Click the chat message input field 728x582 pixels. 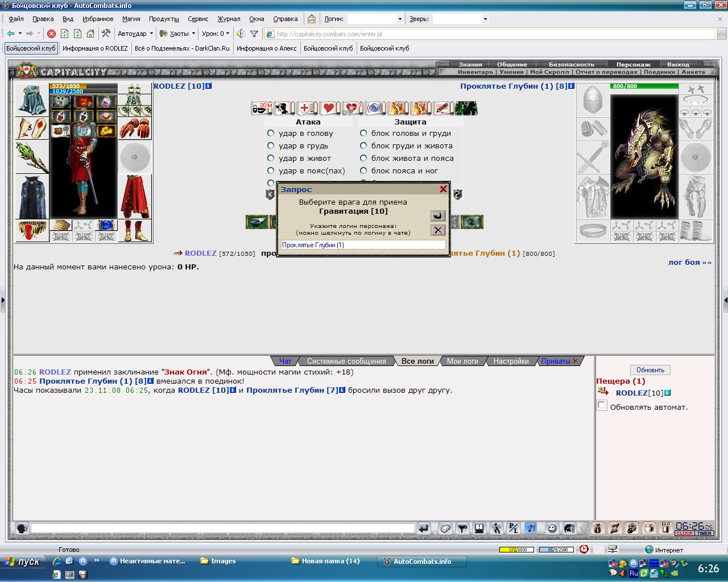pos(223,529)
